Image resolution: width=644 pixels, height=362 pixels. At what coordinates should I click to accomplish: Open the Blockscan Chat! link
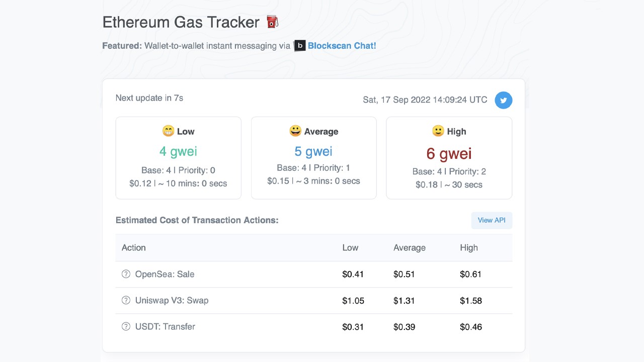(x=342, y=46)
